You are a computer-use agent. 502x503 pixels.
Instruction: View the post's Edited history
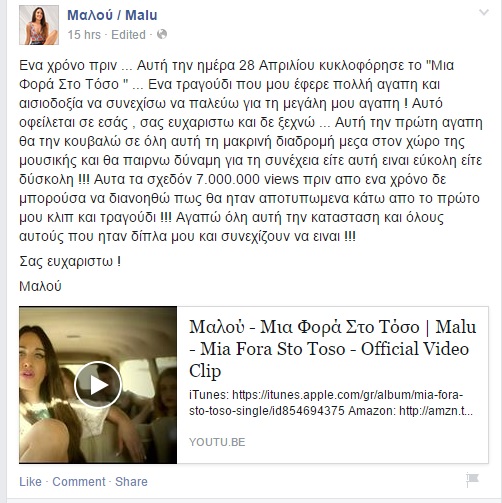(x=128, y=35)
